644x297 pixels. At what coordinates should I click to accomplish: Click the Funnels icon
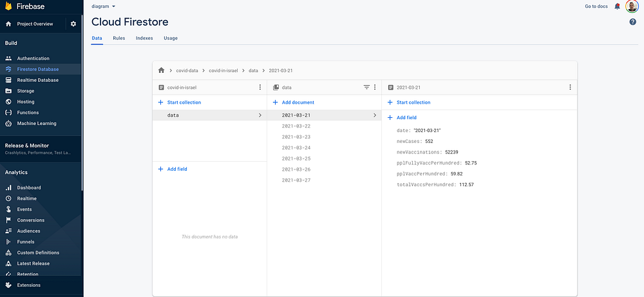(x=8, y=242)
